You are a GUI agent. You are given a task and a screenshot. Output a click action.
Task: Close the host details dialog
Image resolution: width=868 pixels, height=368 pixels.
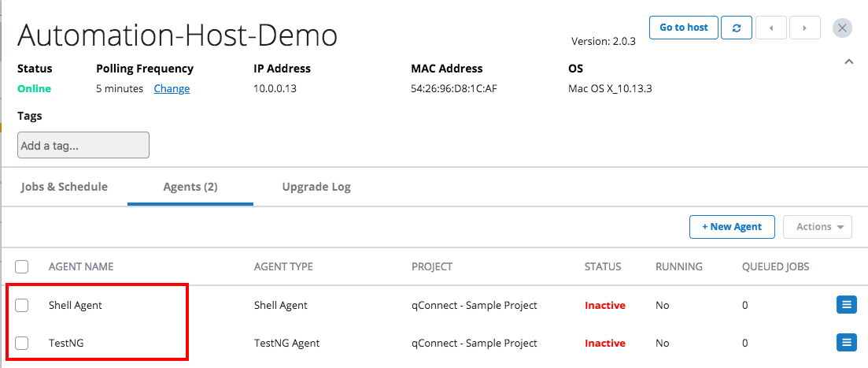pyautogui.click(x=842, y=28)
